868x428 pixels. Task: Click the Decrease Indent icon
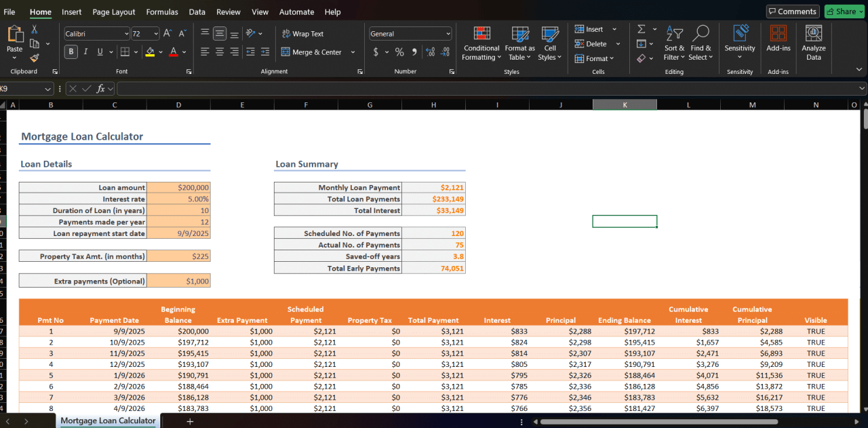[x=251, y=52]
